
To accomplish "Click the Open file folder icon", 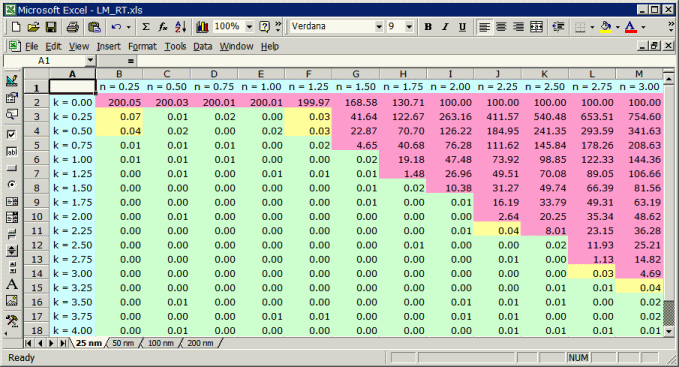I will (33, 27).
